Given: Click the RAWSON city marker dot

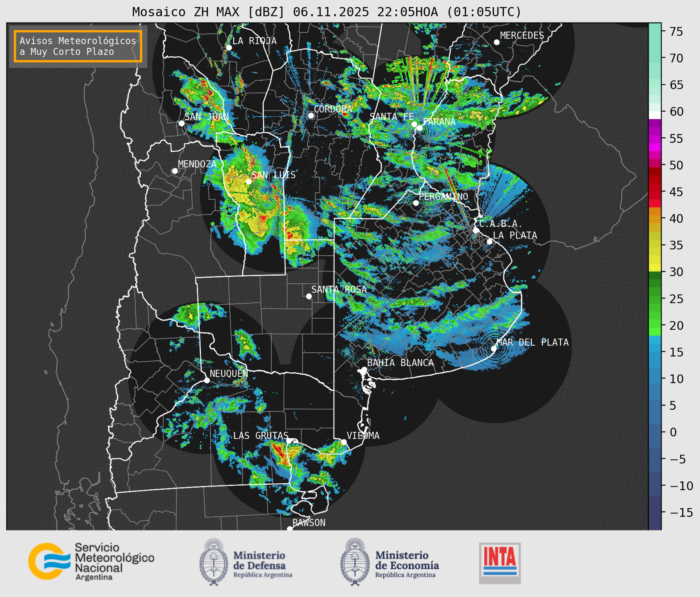Looking at the screenshot, I should [290, 529].
